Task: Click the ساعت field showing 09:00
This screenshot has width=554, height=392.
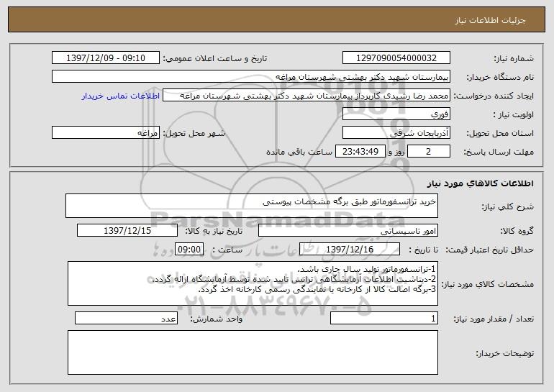Action: click(189, 249)
